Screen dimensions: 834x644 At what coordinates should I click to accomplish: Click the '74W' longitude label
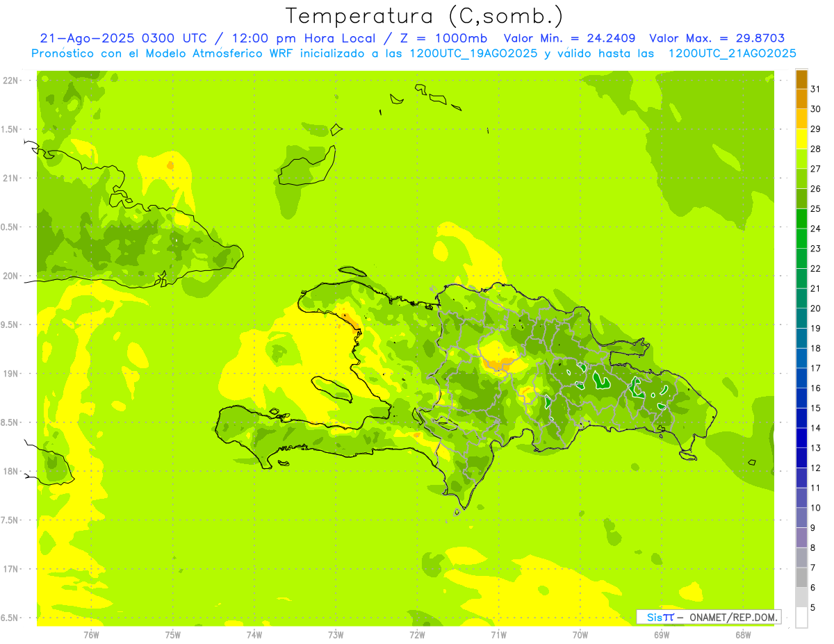coord(254,634)
